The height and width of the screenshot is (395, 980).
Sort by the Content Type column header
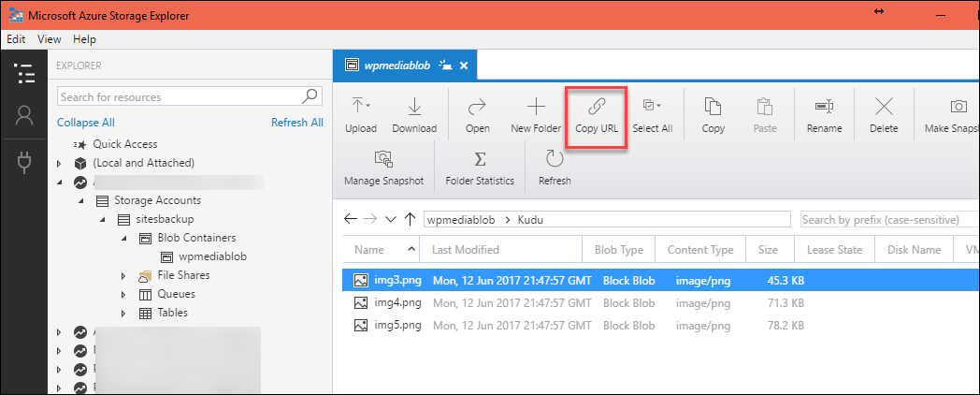700,249
